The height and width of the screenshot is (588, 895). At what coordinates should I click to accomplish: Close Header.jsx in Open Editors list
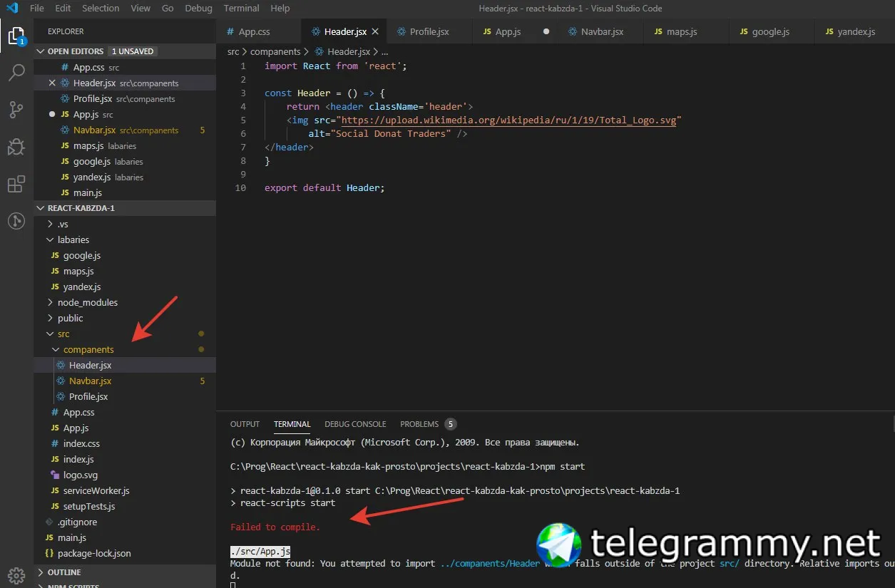(52, 83)
